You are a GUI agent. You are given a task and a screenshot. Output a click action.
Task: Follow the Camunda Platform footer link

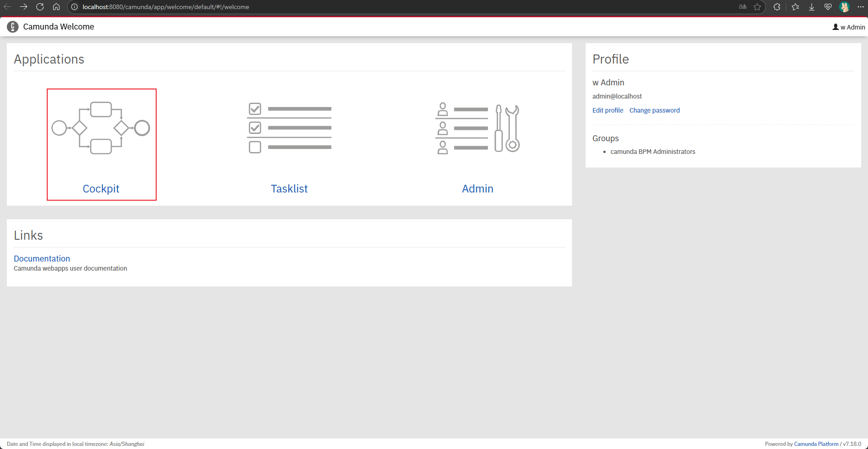(816, 444)
